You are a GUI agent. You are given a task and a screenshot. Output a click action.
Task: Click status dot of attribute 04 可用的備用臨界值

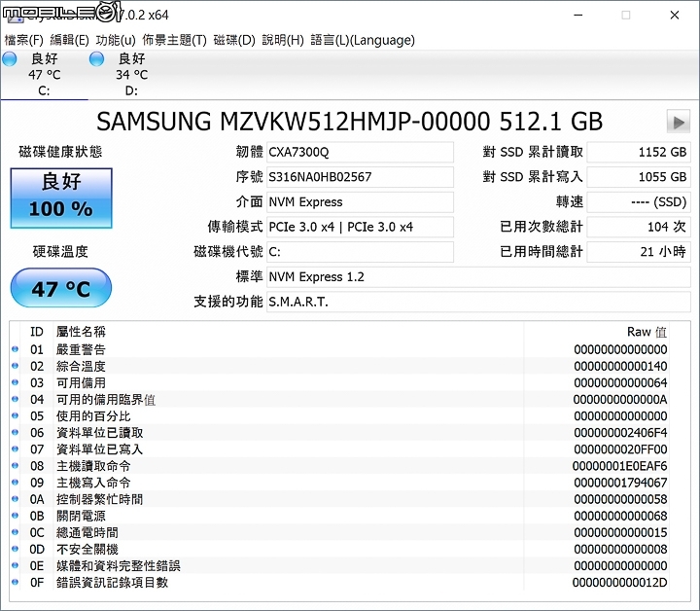click(x=15, y=399)
